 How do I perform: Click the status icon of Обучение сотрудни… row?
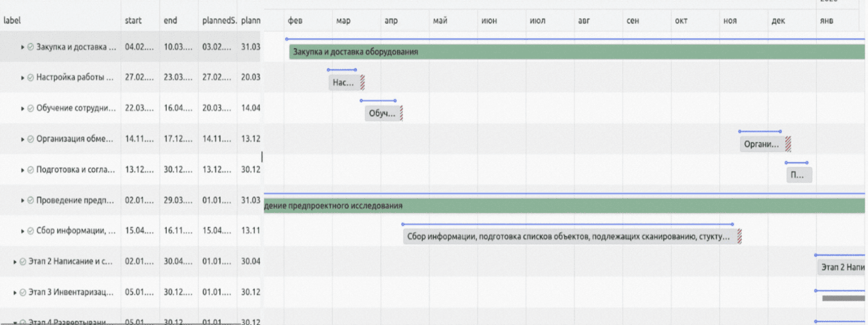[31, 109]
